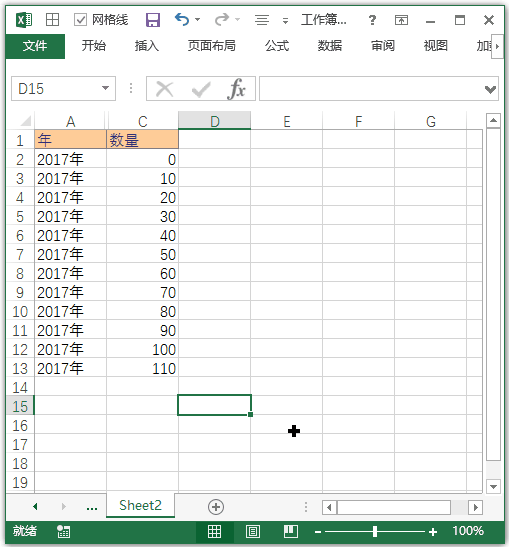Viewport: 509px width, 547px height.
Task: Select column A header
Action: 70,121
